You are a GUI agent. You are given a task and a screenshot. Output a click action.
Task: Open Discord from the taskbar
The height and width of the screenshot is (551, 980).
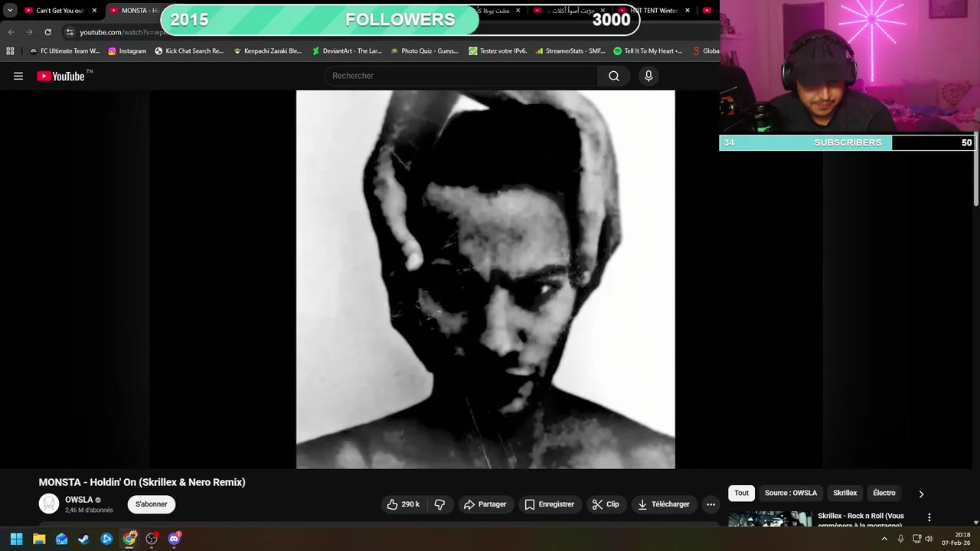click(174, 539)
